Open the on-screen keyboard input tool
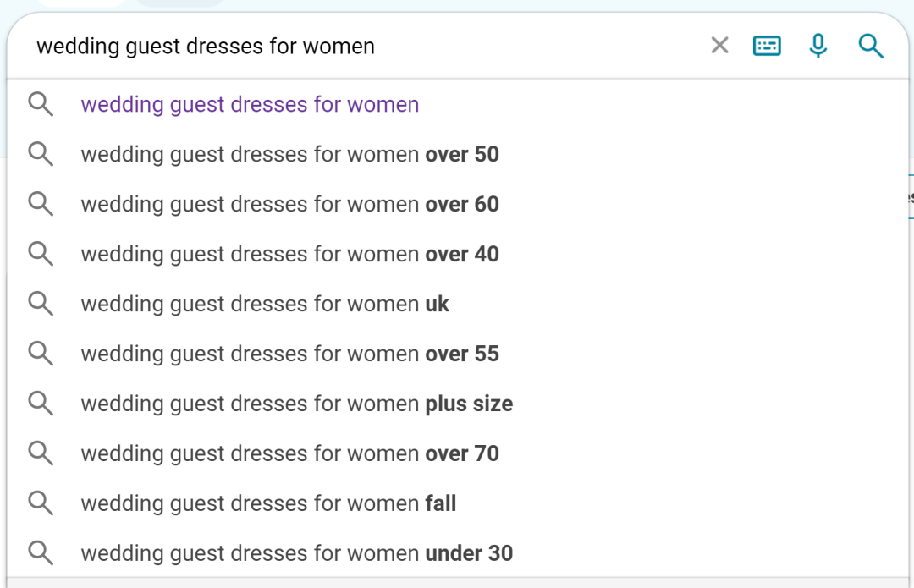The height and width of the screenshot is (588, 914). click(767, 46)
